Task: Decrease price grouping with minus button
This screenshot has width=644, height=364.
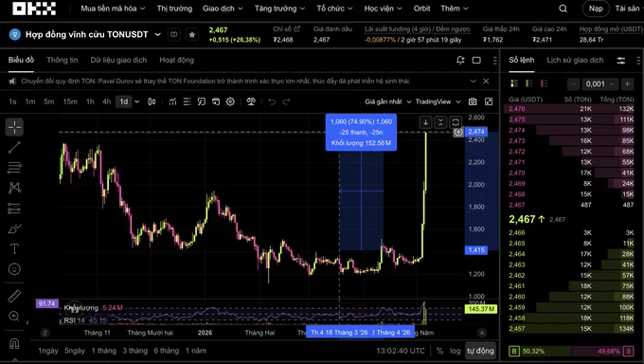Action: (573, 84)
